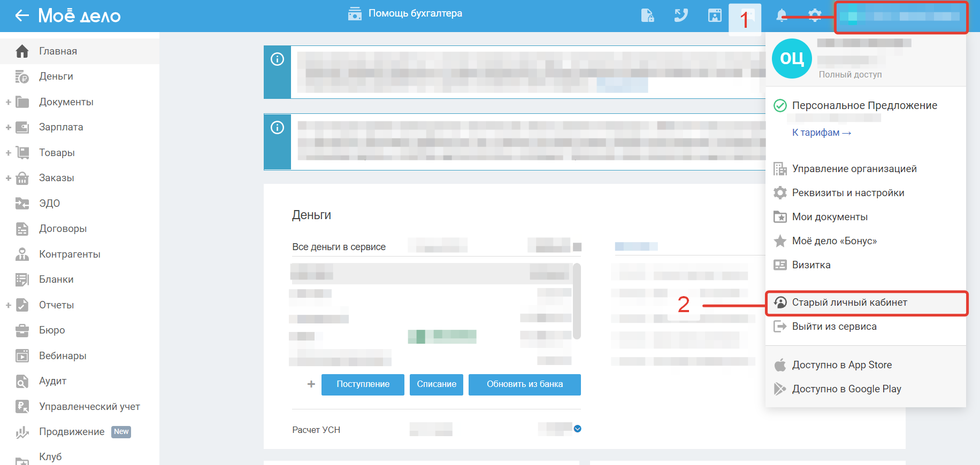
Task: Click the ОЦ avatar circle in the profile menu
Action: pos(792,58)
